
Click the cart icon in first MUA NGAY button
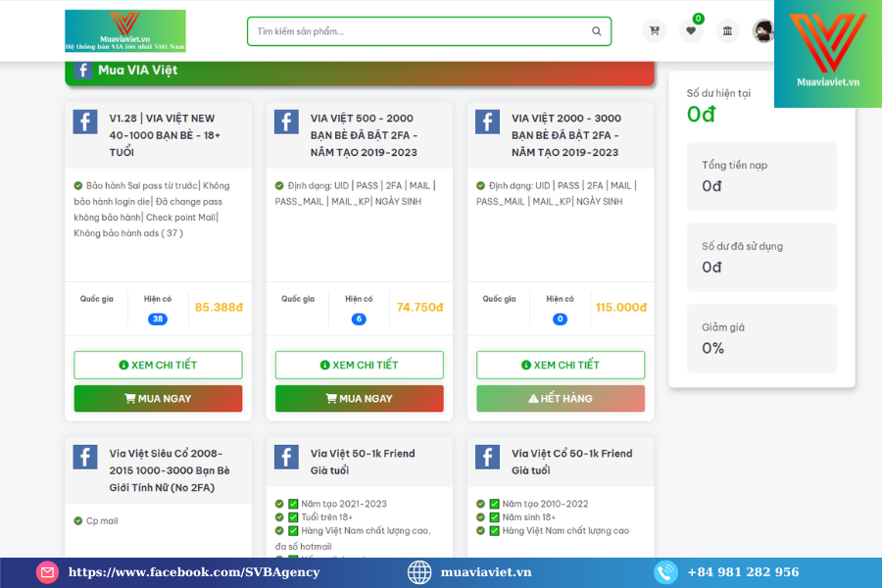[x=130, y=399]
